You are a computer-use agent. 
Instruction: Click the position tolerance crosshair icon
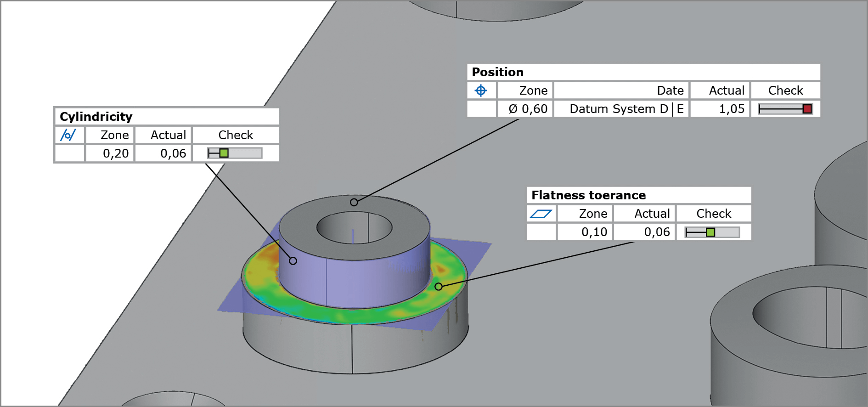click(481, 90)
